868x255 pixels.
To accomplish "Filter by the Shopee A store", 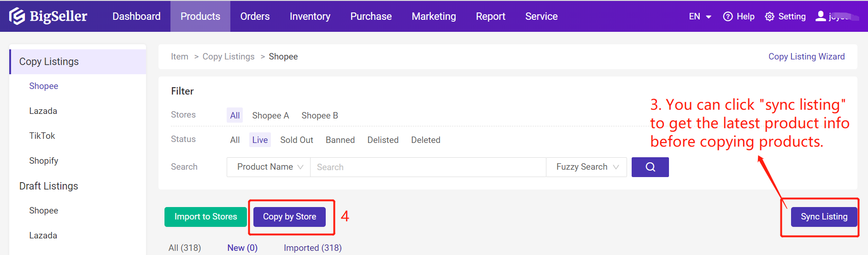I will pos(270,115).
